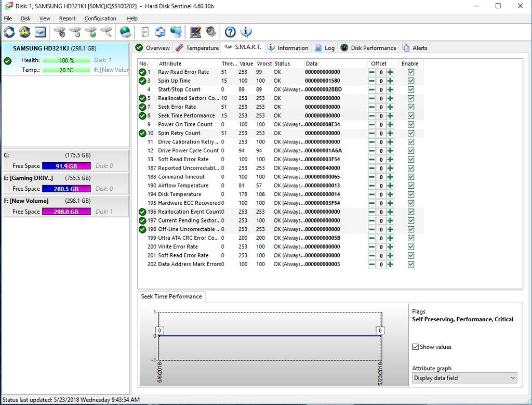Open the Attribute graph dropdown
This screenshot has width=532, height=405.
click(x=464, y=378)
